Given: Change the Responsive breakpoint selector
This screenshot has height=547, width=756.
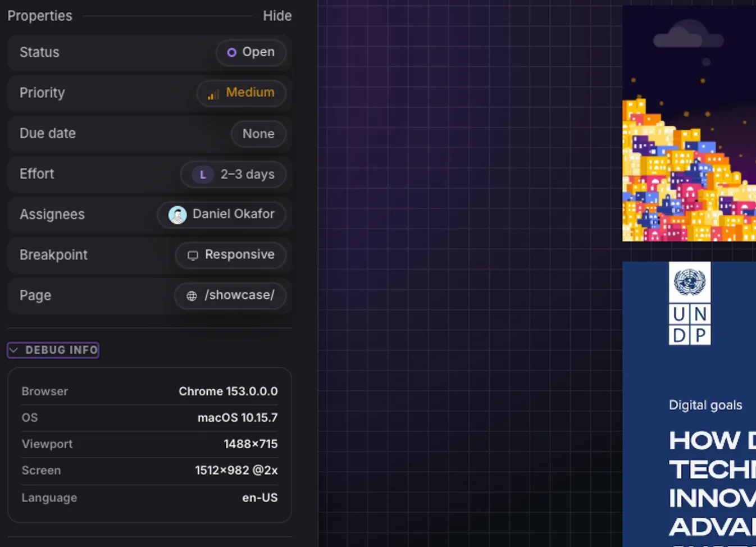Looking at the screenshot, I should 231,255.
